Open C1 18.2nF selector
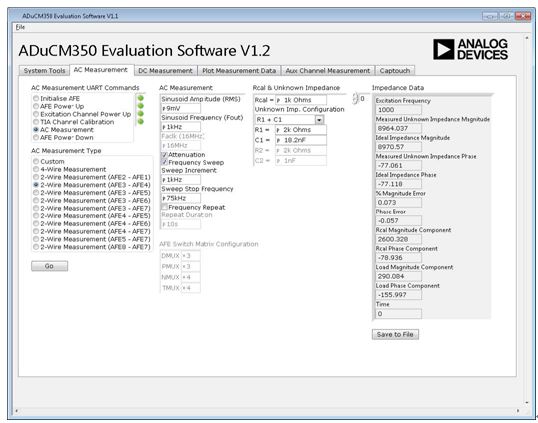Screen dimensions: 538x423 tap(301, 140)
